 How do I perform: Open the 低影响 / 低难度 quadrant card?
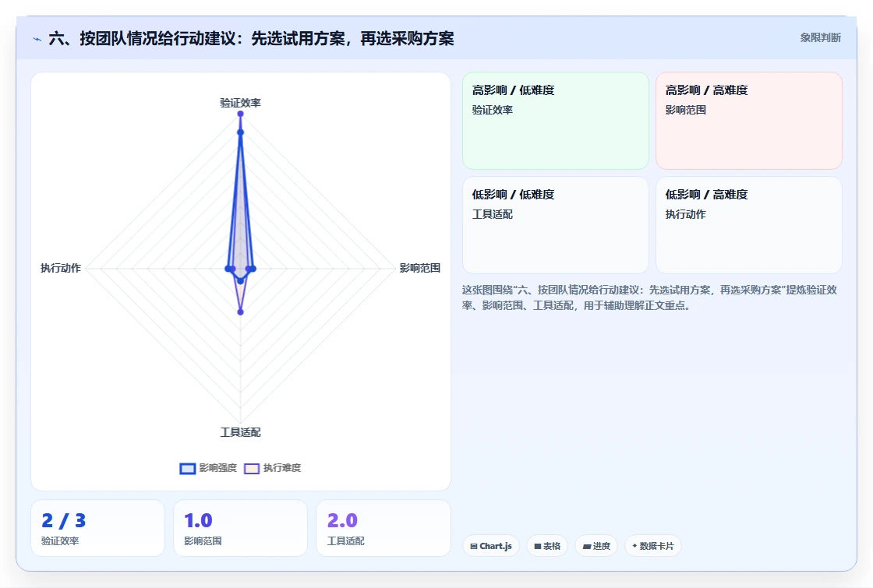[x=556, y=225]
